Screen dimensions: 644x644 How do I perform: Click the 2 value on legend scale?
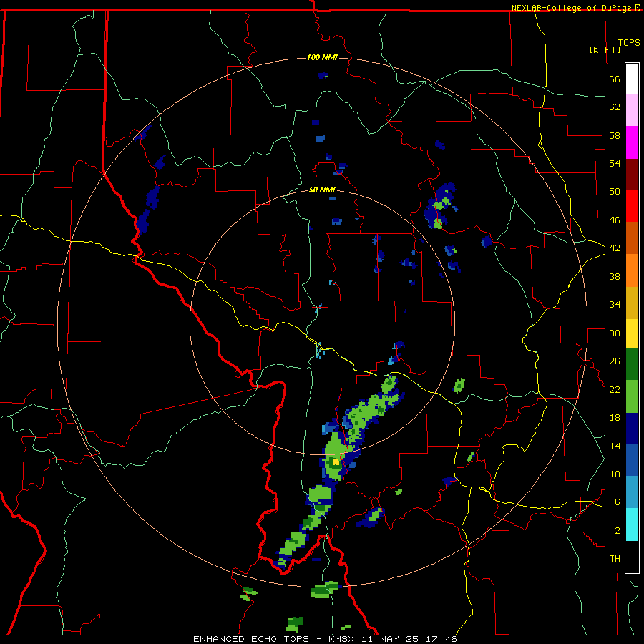click(x=617, y=531)
